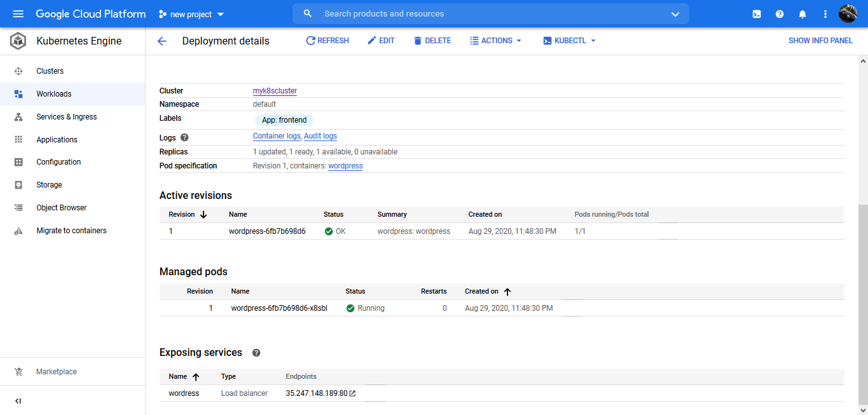Screen dimensions: 868x415
Task: Click the Logs help question mark icon
Action: (184, 137)
